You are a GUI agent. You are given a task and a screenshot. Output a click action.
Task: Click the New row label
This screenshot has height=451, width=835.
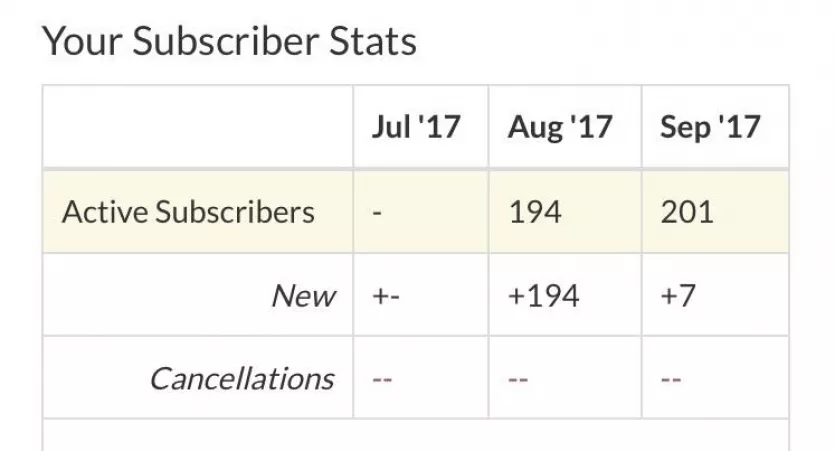[x=303, y=296]
